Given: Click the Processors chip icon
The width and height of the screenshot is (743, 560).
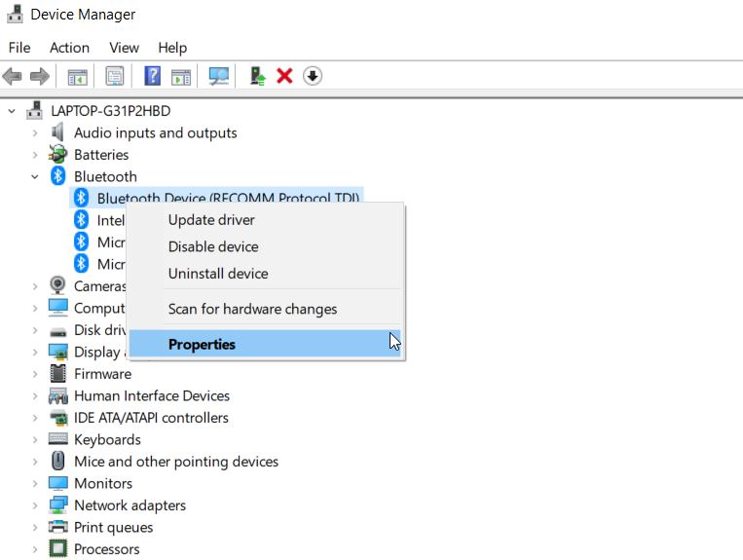Looking at the screenshot, I should [x=57, y=548].
